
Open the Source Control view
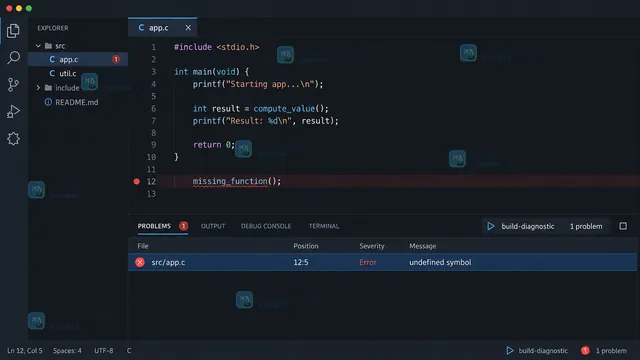click(x=13, y=84)
